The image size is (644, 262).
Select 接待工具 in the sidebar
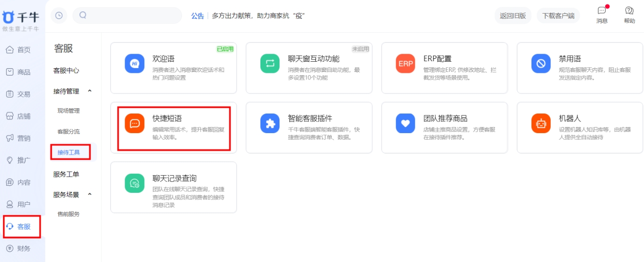point(69,152)
